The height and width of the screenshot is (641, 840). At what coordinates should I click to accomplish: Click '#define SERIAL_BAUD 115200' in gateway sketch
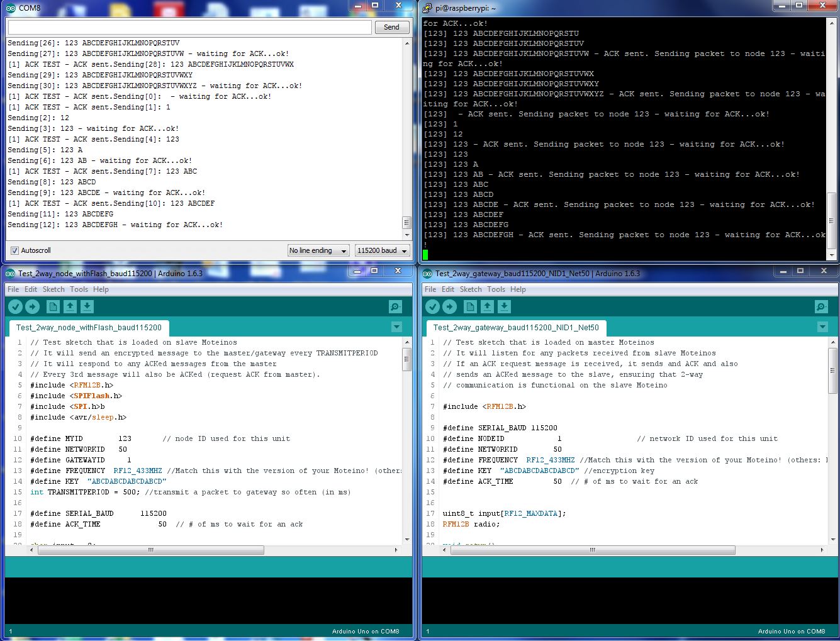click(500, 428)
